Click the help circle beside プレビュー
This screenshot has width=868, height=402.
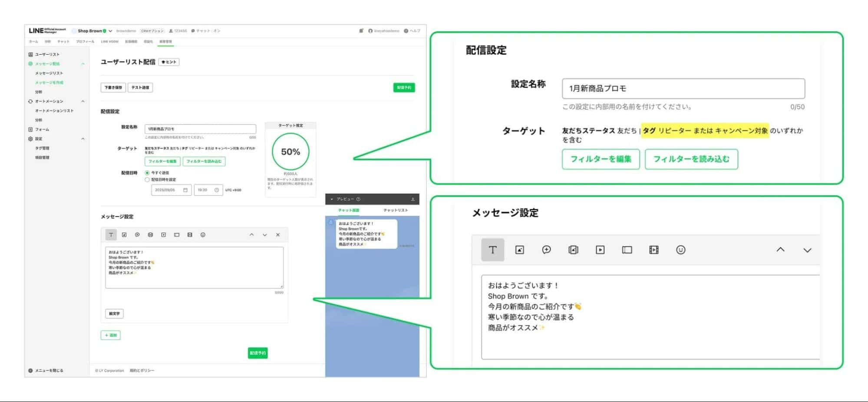358,199
